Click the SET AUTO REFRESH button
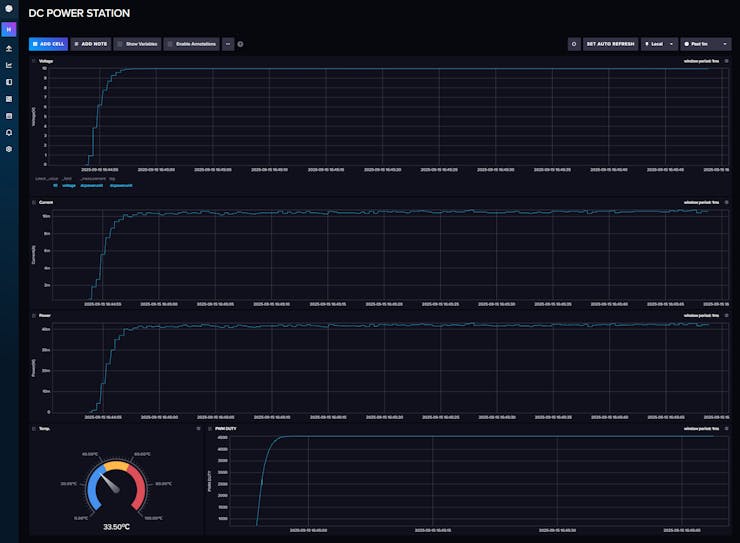740x543 pixels. point(610,44)
